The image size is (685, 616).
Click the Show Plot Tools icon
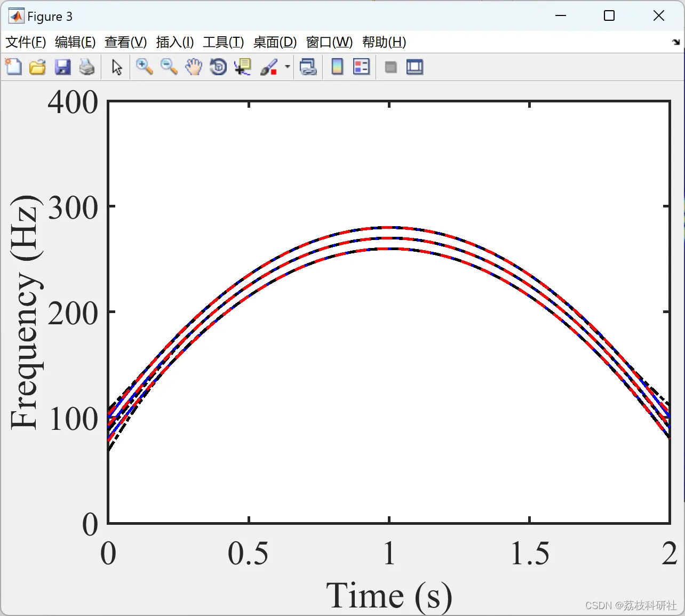415,67
